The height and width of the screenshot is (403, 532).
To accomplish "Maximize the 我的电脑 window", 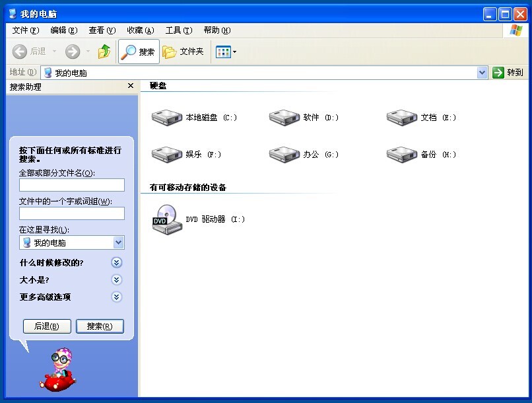I will coord(505,15).
